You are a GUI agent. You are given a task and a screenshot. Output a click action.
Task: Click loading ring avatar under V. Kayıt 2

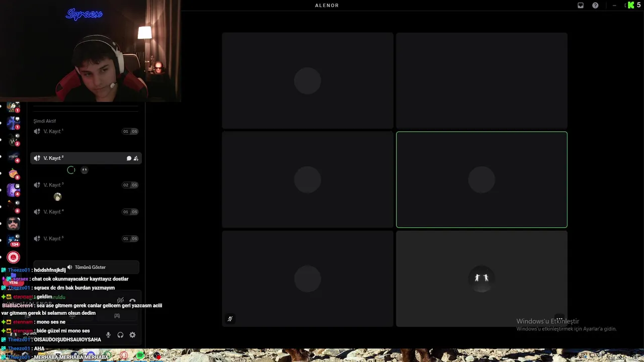71,170
